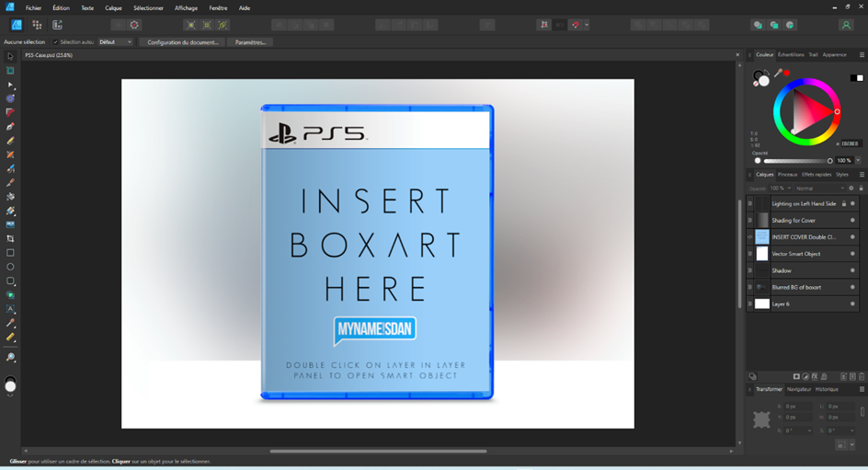Activate the Zoom magnifier tool

10,358
